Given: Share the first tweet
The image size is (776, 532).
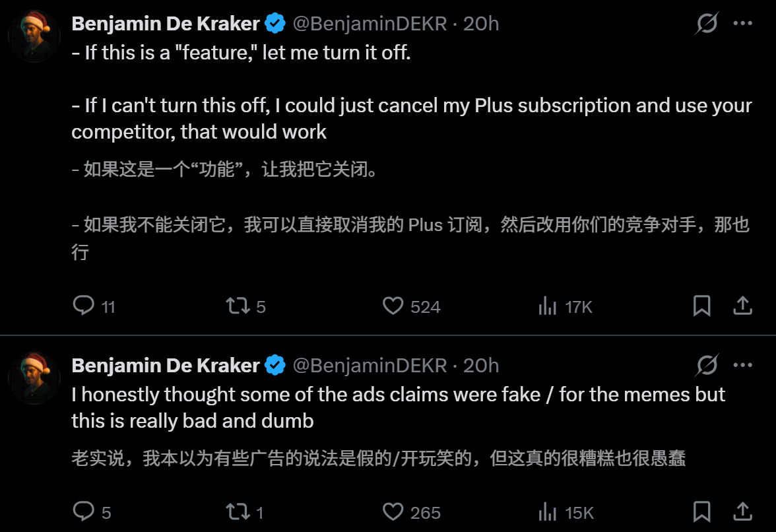Looking at the screenshot, I should click(742, 306).
